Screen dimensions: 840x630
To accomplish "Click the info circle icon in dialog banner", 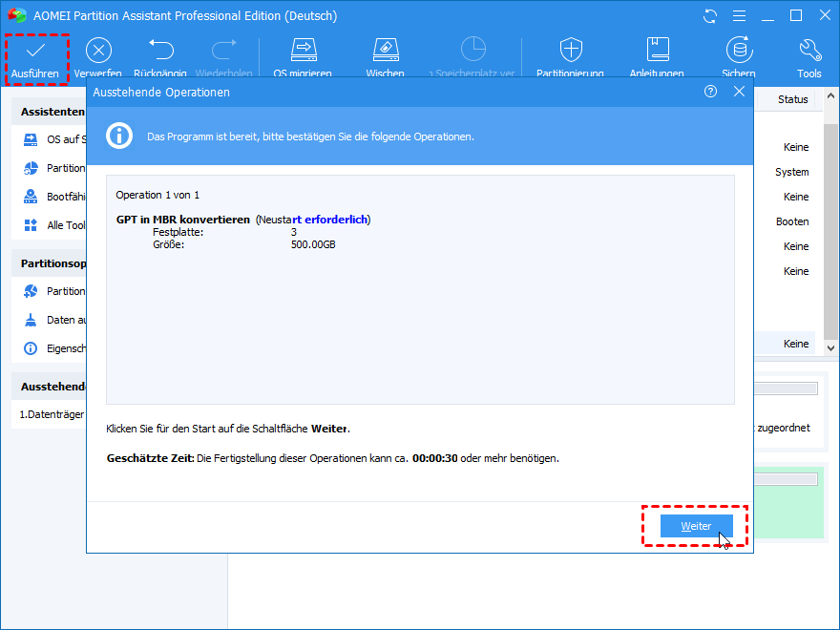I will 119,136.
